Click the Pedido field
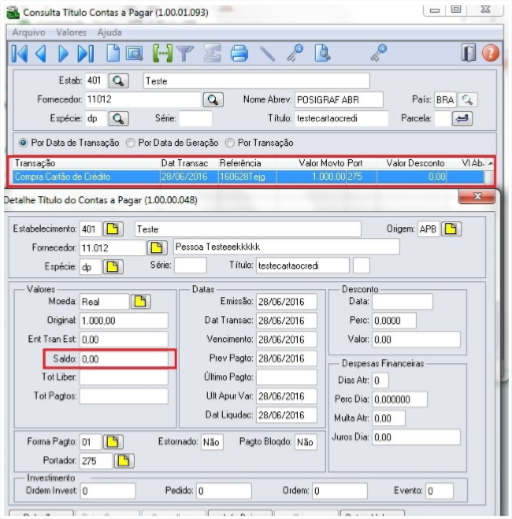The width and height of the screenshot is (512, 519). tap(224, 491)
